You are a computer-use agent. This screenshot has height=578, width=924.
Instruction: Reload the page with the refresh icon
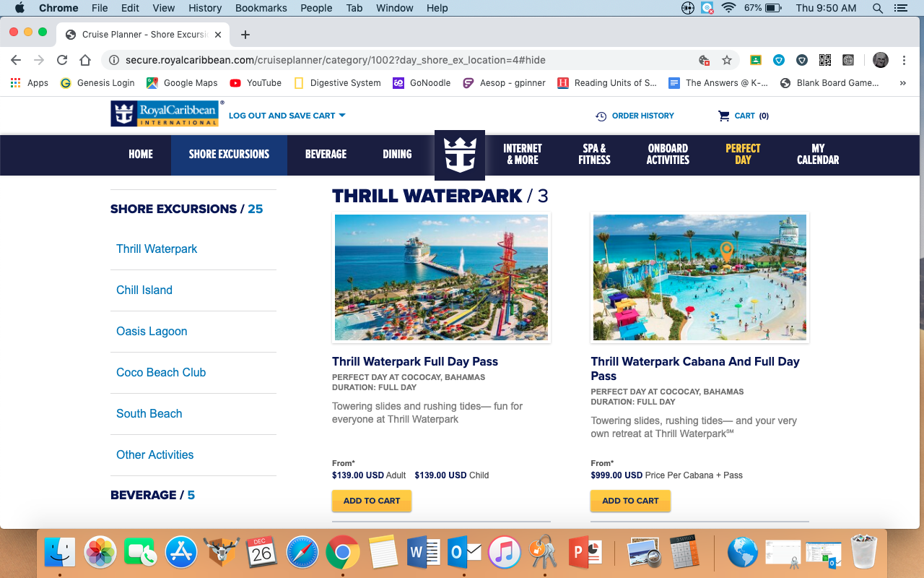click(62, 60)
